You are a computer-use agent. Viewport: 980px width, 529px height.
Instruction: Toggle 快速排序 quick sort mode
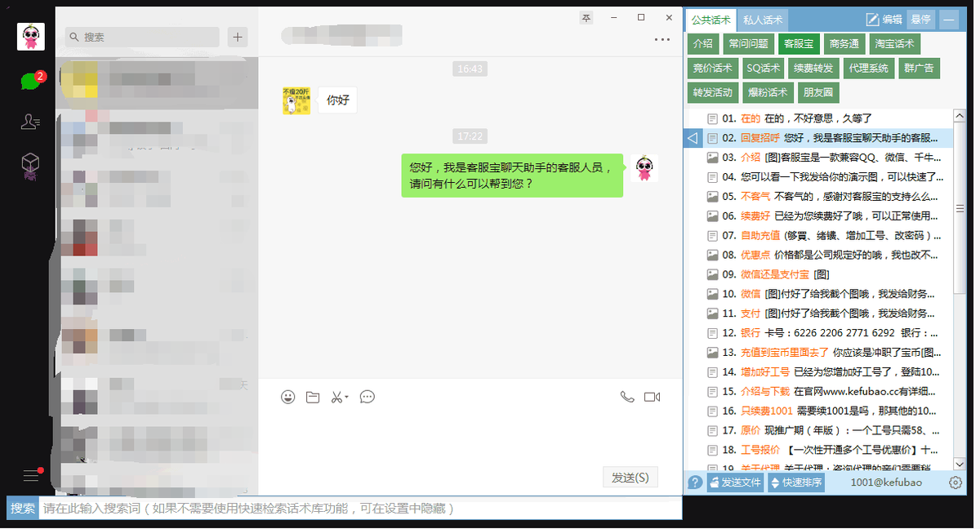coord(795,482)
